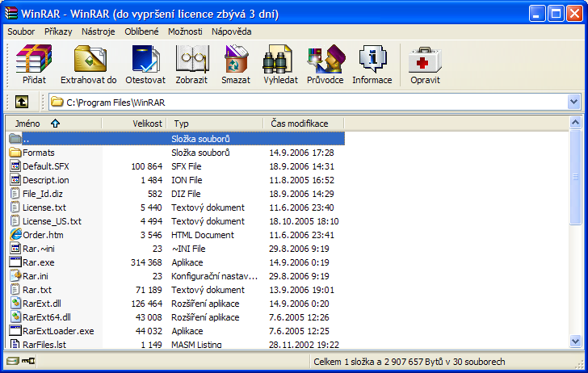The width and height of the screenshot is (588, 373).
Task: Click the RarExt64.dll file icon
Action: [x=15, y=317]
